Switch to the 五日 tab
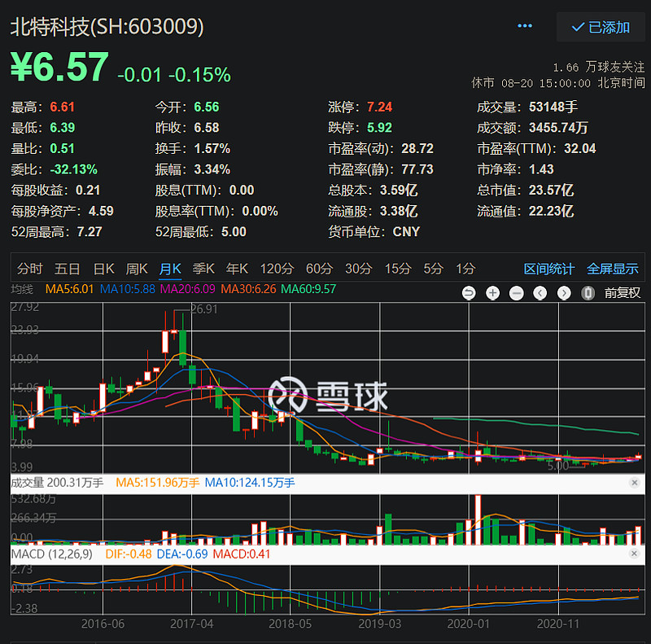The width and height of the screenshot is (651, 644). click(68, 269)
